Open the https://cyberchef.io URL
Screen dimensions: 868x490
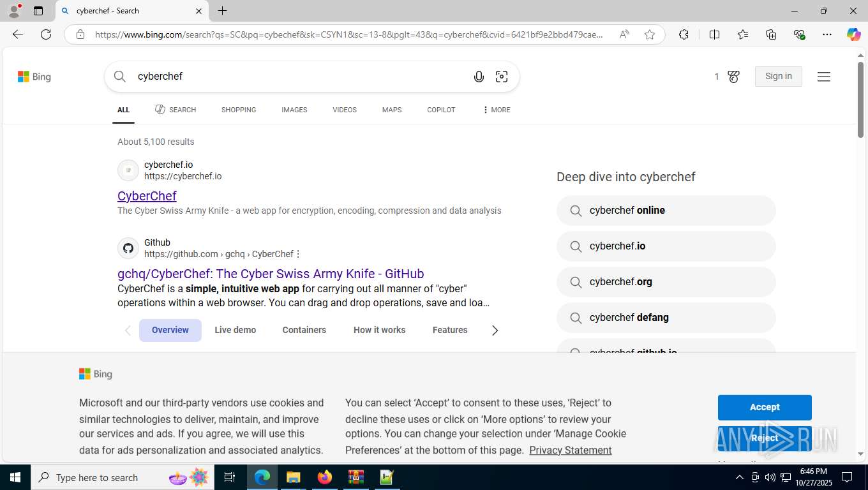[183, 176]
